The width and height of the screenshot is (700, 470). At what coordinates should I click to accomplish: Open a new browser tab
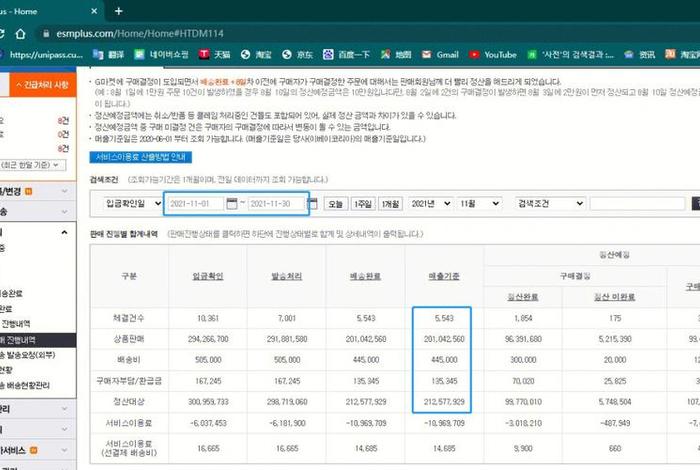click(119, 11)
